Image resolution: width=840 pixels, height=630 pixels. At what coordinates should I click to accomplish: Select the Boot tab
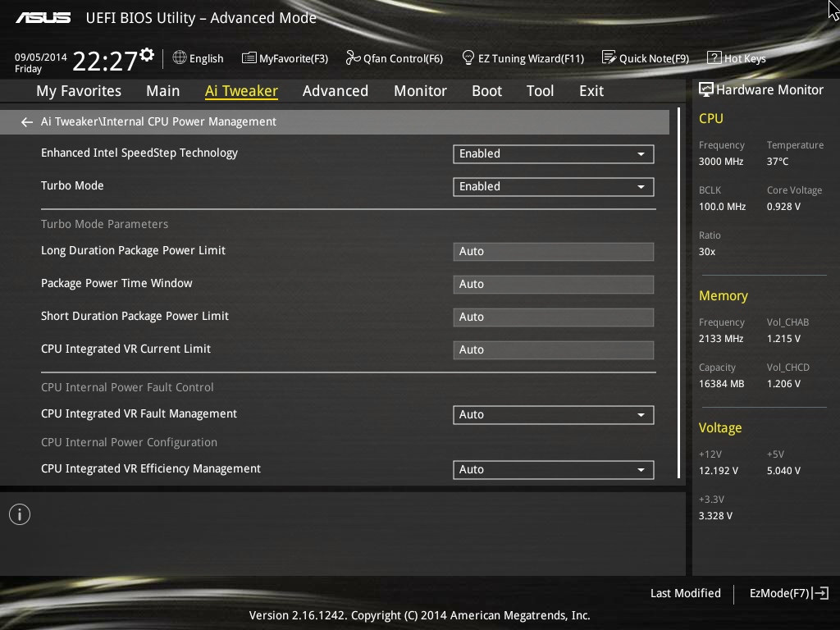click(x=487, y=91)
